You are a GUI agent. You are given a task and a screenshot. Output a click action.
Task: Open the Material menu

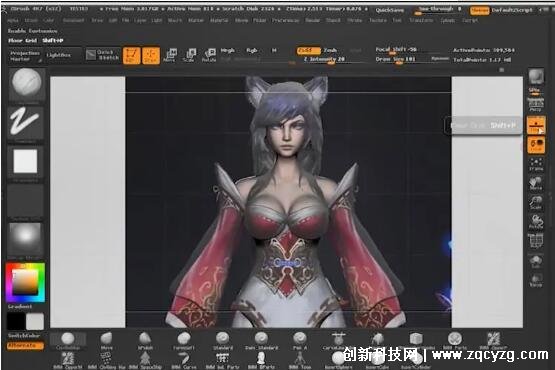pyautogui.click(x=219, y=21)
